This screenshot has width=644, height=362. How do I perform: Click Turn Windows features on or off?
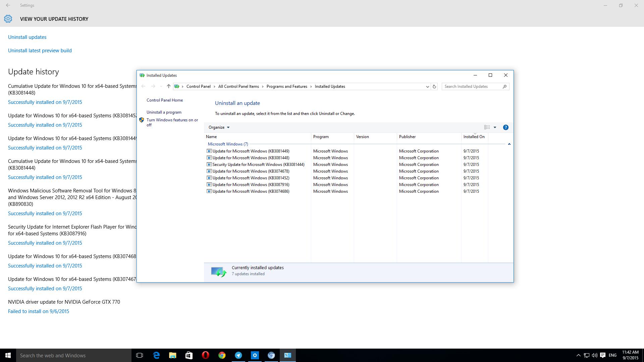point(172,122)
